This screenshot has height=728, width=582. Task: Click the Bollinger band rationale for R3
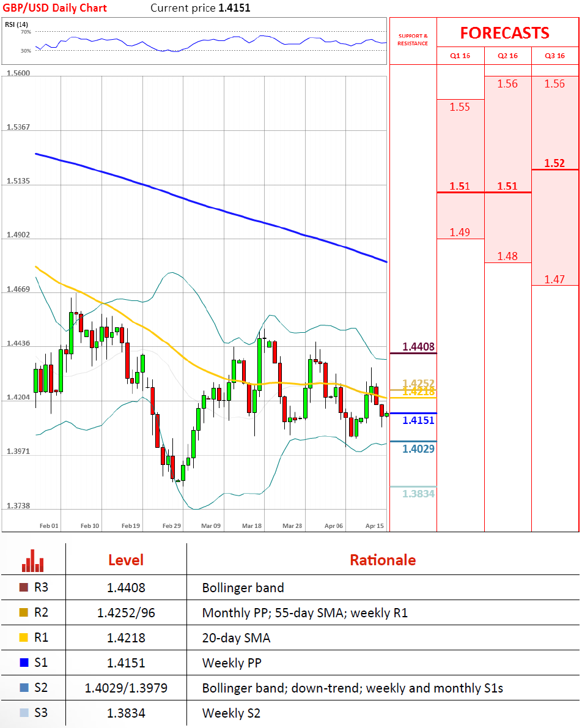(x=243, y=588)
